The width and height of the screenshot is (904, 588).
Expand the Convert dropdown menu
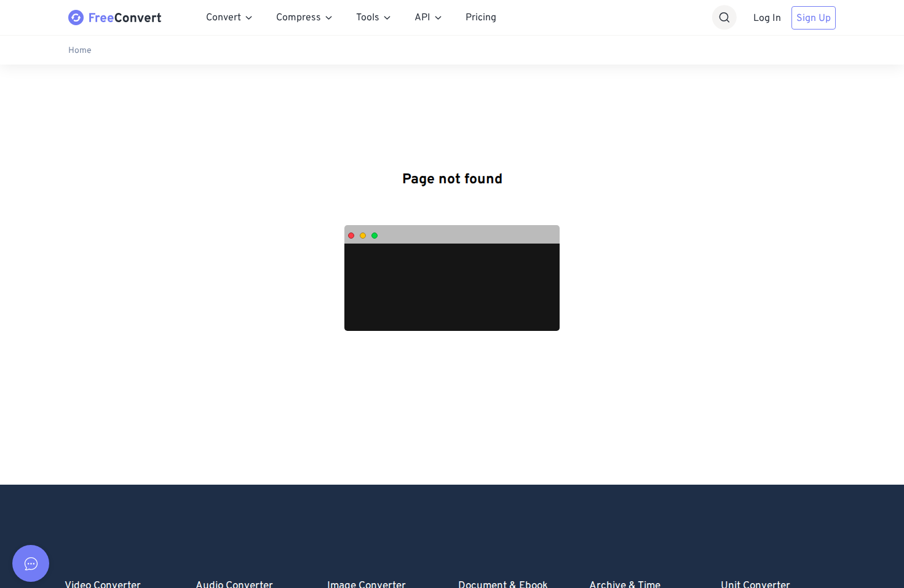click(229, 18)
